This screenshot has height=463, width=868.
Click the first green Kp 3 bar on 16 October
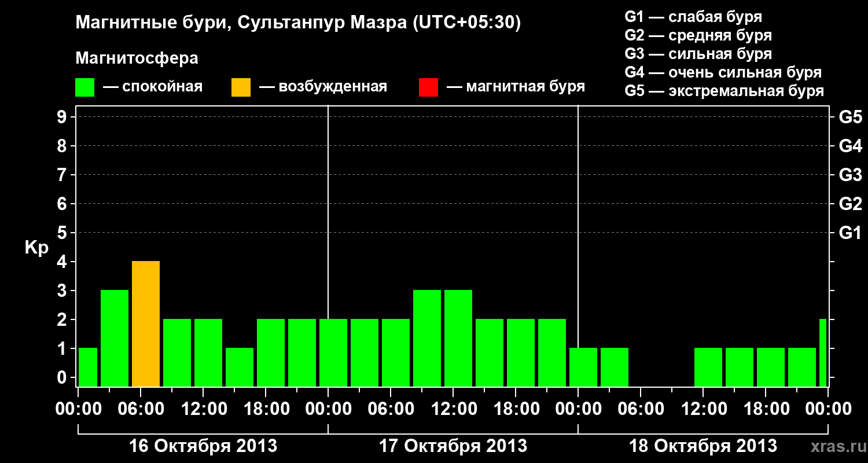tap(115, 339)
